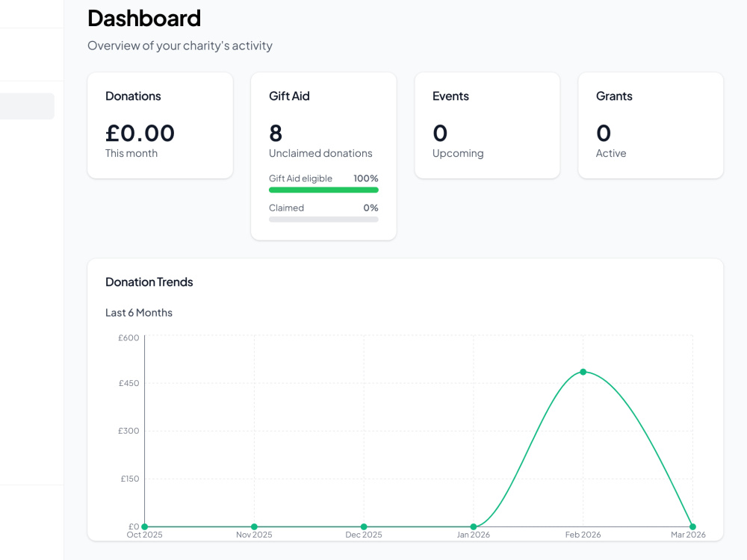Viewport: 747px width, 560px height.
Task: Click the Claimed progress bar
Action: 323,220
